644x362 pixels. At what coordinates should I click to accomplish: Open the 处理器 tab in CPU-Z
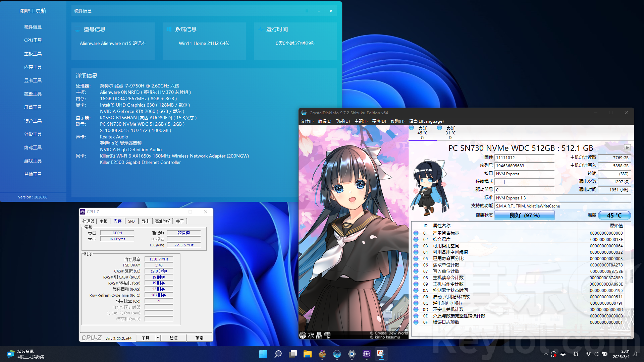point(89,221)
